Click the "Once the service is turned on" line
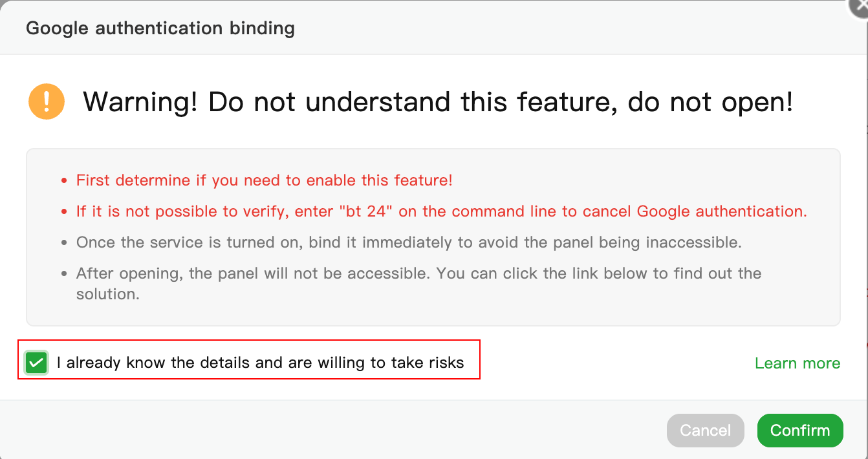This screenshot has height=459, width=868. pyautogui.click(x=408, y=242)
